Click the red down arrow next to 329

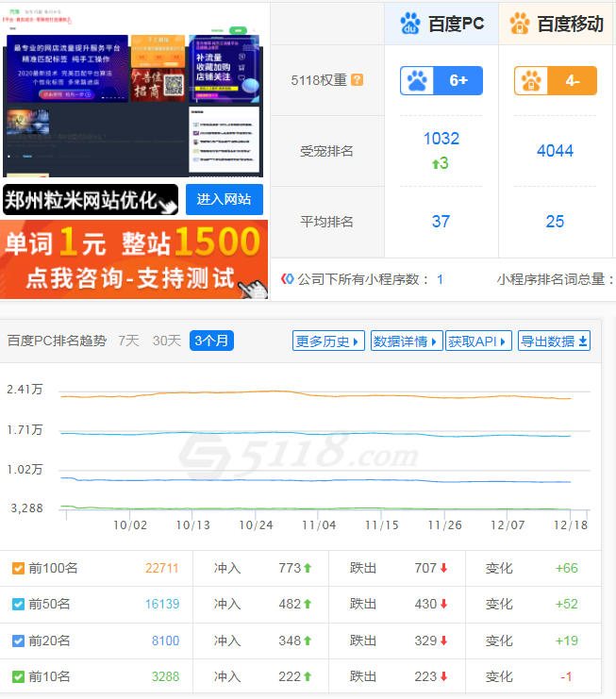[443, 641]
